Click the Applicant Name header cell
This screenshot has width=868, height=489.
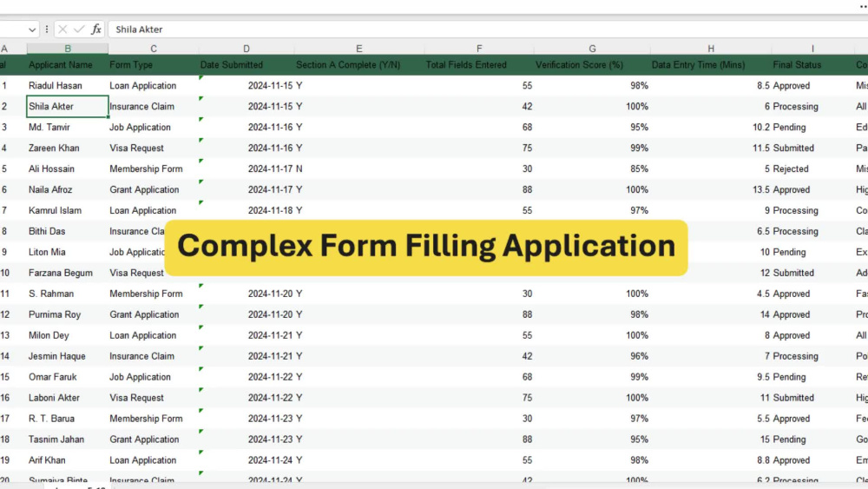pos(68,65)
